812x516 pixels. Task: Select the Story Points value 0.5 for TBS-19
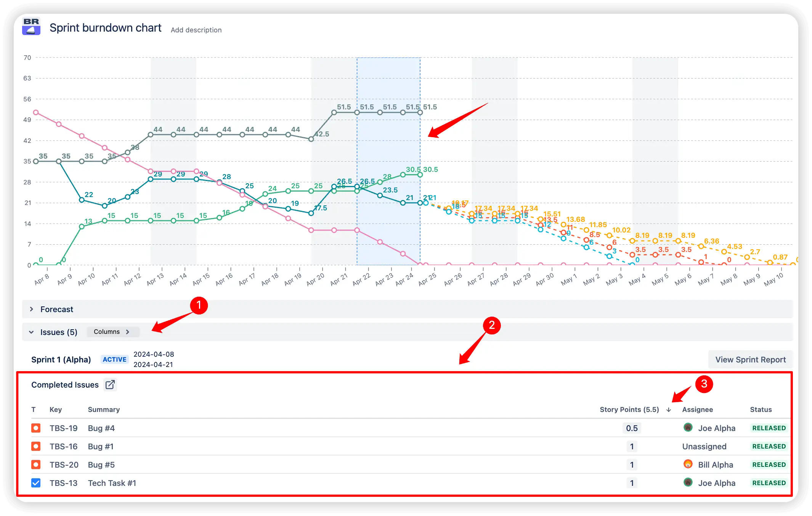tap(632, 428)
